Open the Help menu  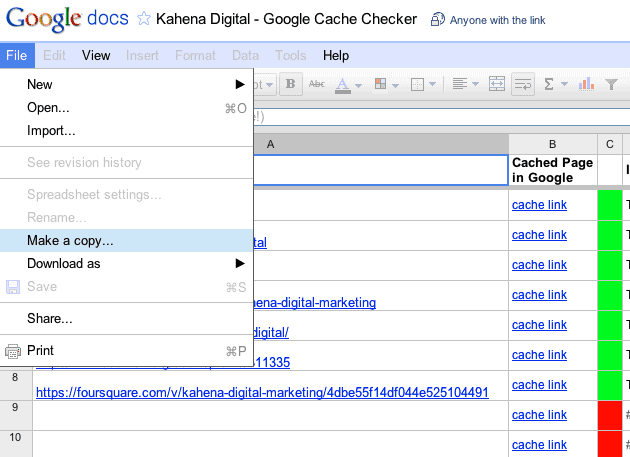[336, 55]
